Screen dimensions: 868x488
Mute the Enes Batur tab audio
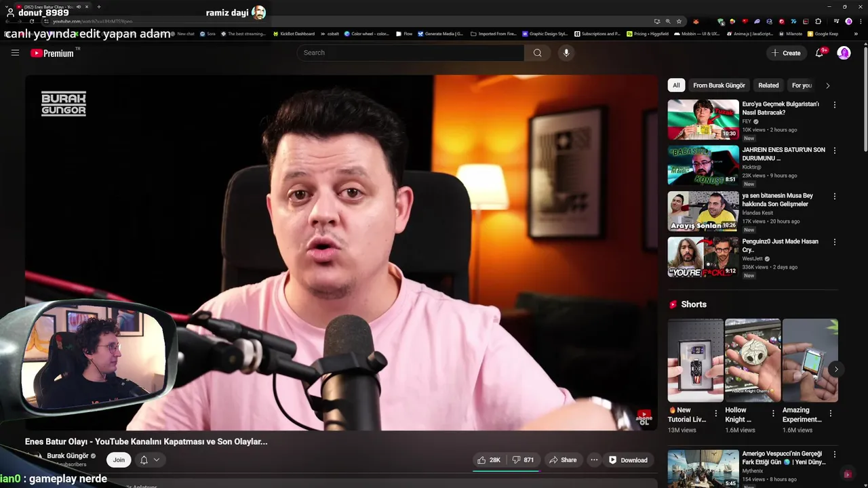tap(78, 7)
